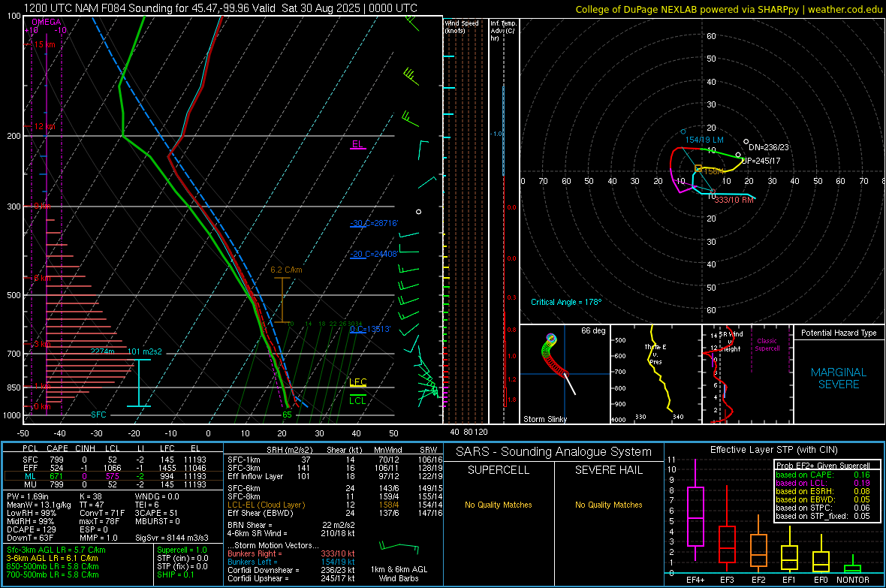This screenshot has width=886, height=588.
Task: Click the red 333/10 RM hodograph label
Action: [734, 201]
